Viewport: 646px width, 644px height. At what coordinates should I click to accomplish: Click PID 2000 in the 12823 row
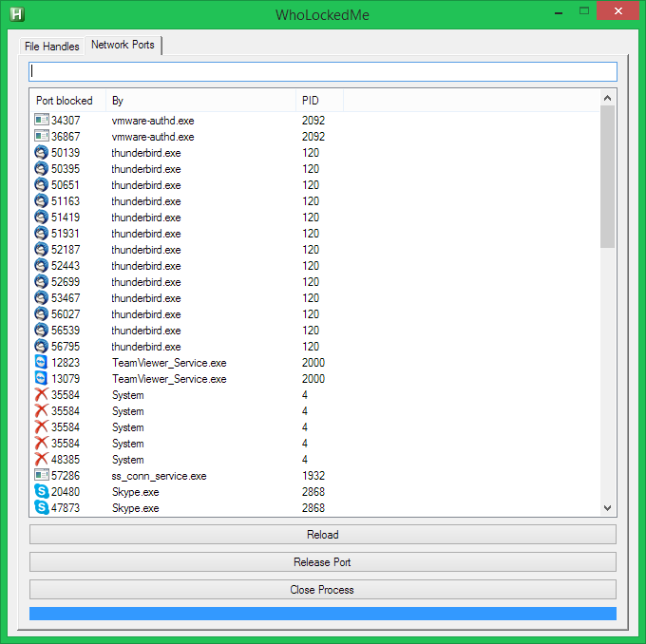pos(313,363)
